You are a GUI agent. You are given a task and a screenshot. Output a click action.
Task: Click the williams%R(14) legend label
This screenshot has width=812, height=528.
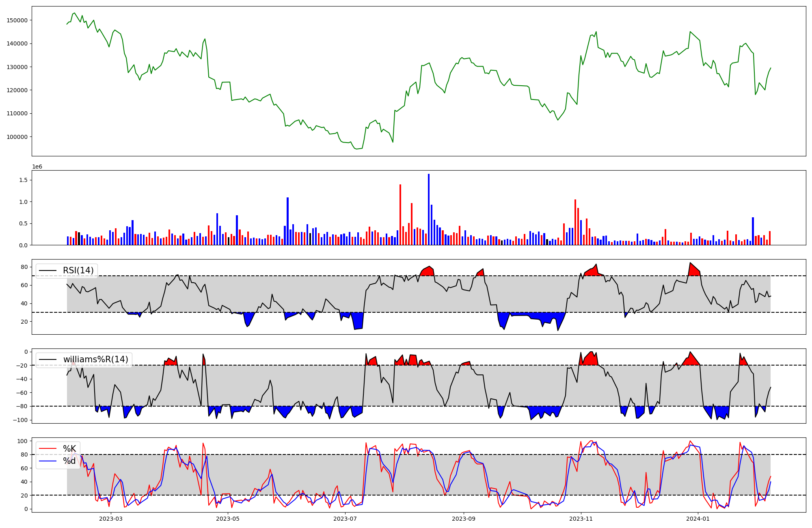point(95,359)
